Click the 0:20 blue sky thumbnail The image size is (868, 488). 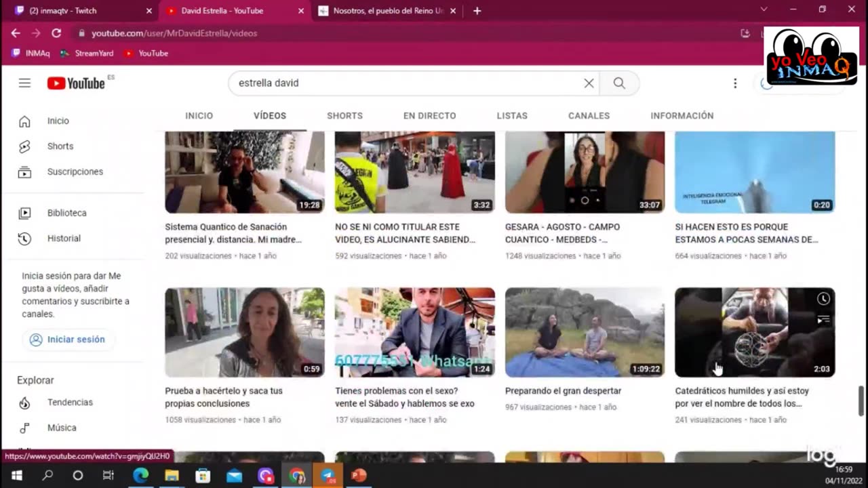755,172
